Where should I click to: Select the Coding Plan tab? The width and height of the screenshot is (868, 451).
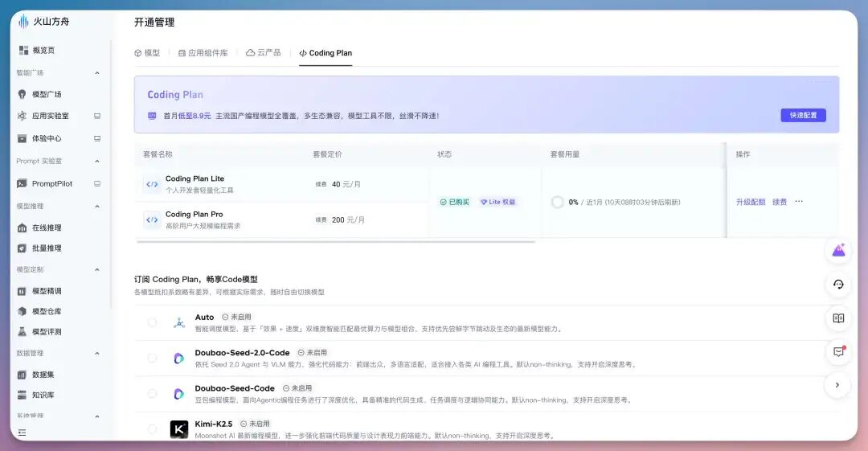tap(325, 53)
